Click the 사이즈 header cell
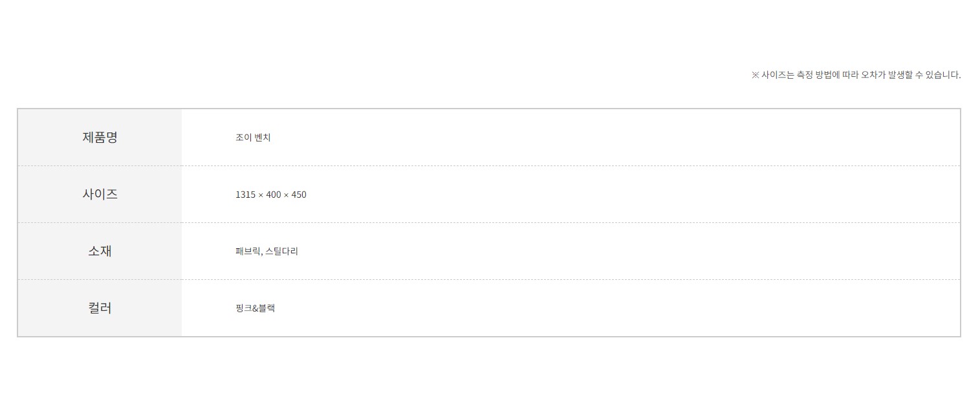The height and width of the screenshot is (402, 980). 100,195
